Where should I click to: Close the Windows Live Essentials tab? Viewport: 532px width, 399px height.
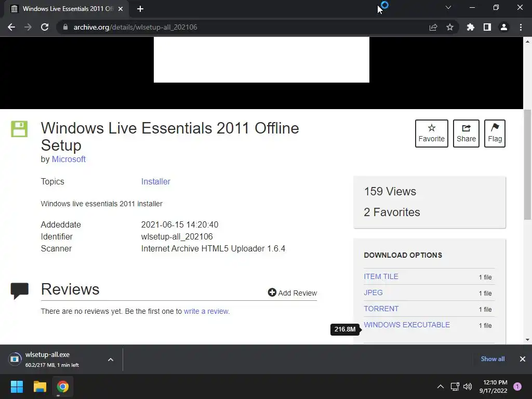coord(121,9)
